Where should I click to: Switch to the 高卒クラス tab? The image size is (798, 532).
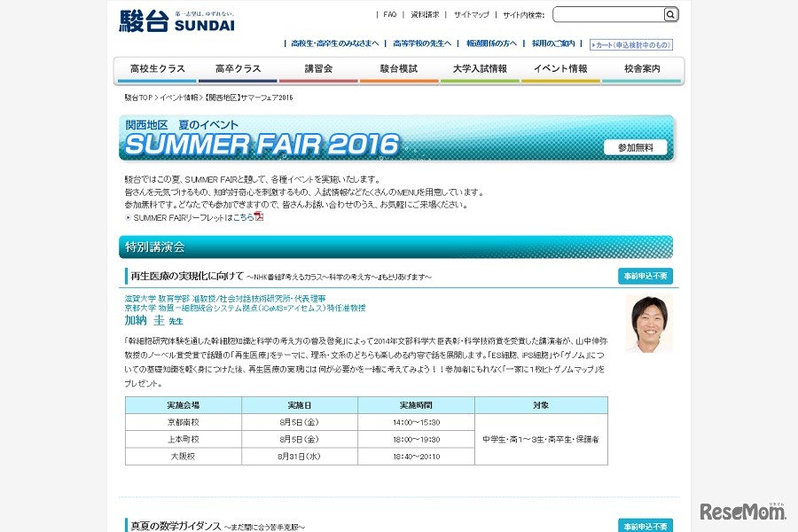click(238, 68)
